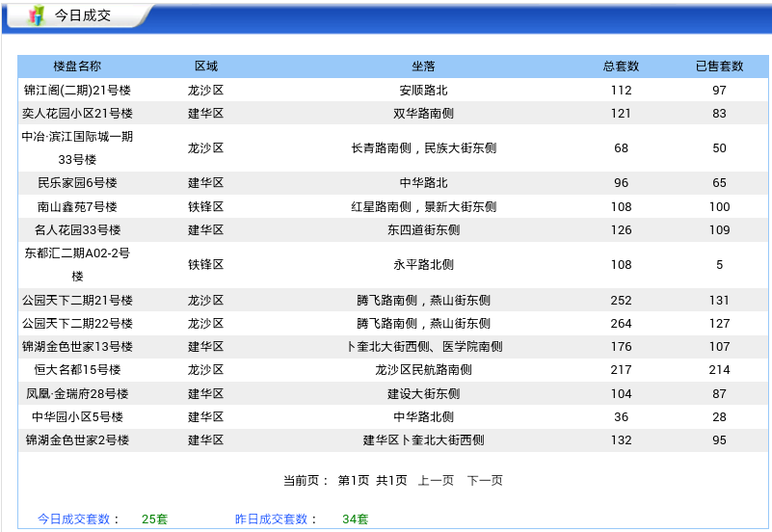Click sold units value 214
Image resolution: width=772 pixels, height=532 pixels.
pos(719,369)
